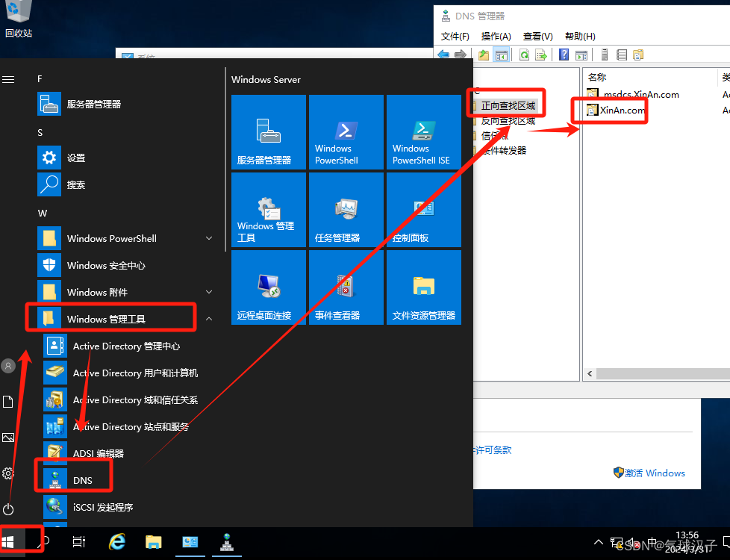Screen dimensions: 730x560
Task: Open the 操作(A) menu in DNS Manager
Action: [496, 37]
